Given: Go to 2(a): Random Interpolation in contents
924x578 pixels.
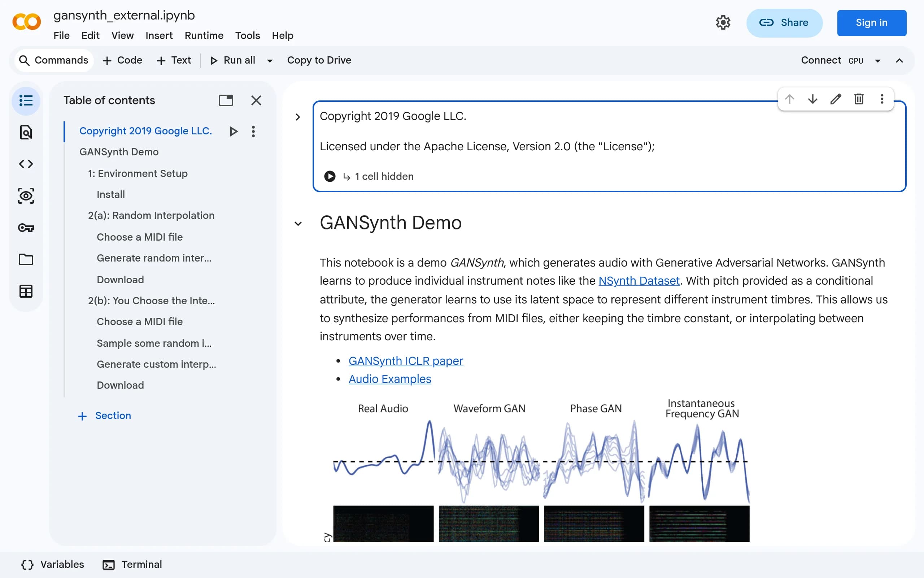Looking at the screenshot, I should click(x=151, y=216).
